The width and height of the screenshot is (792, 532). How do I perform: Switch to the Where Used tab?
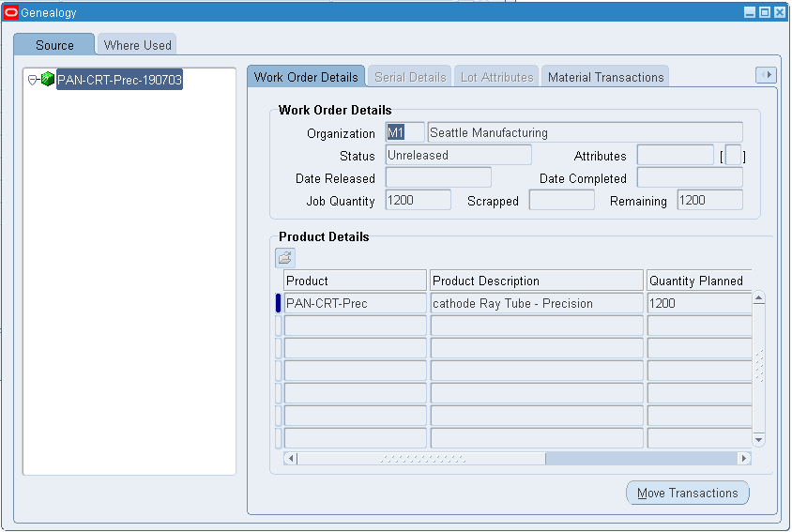coord(137,45)
